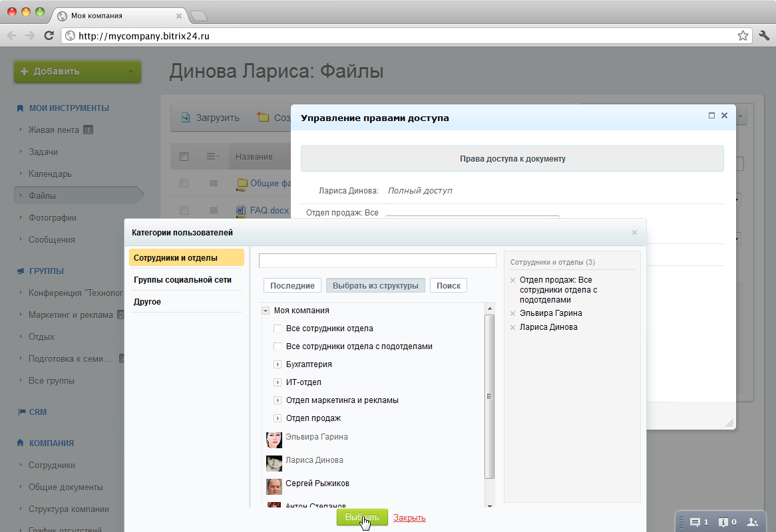This screenshot has height=532, width=776.
Task: Select the Другое category
Action: (186, 302)
